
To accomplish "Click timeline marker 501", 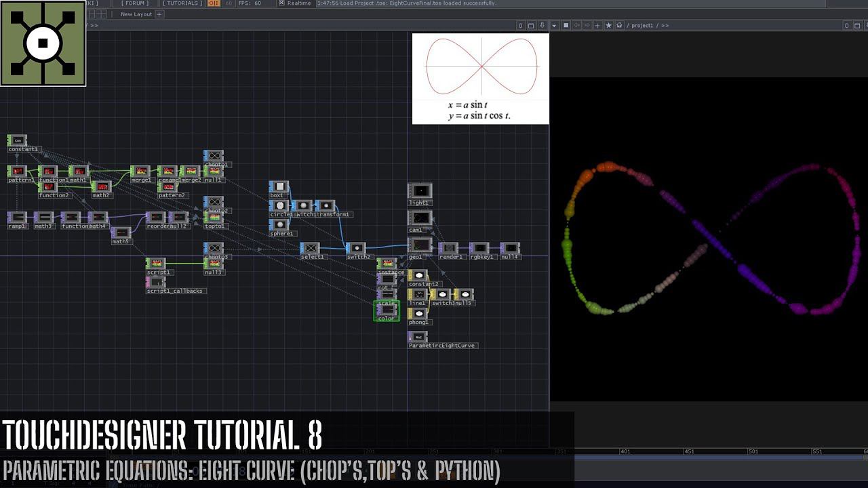I will click(753, 451).
